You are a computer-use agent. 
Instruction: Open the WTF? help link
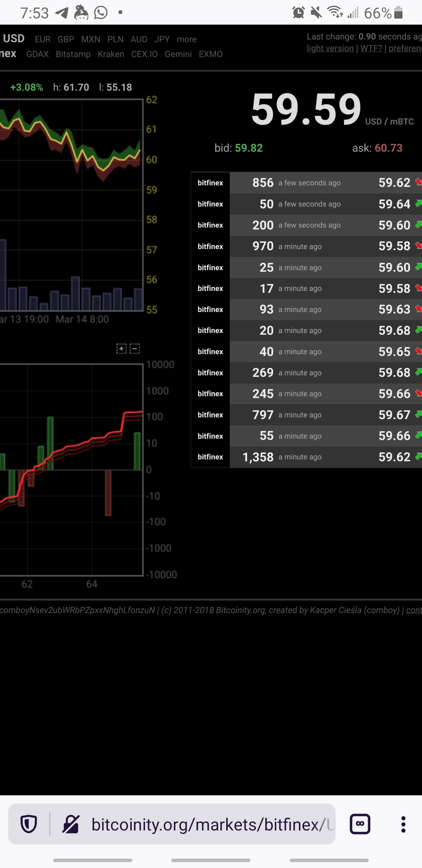tap(371, 48)
